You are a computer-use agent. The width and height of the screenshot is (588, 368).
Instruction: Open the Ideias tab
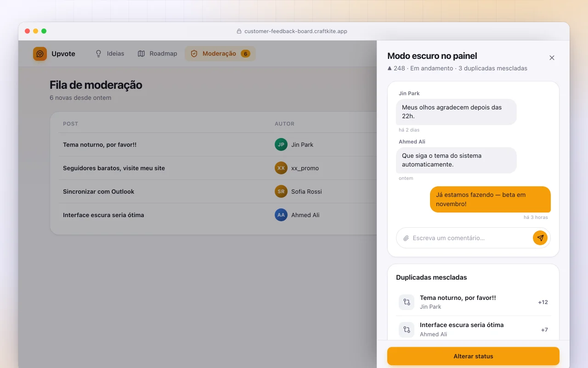(x=110, y=54)
